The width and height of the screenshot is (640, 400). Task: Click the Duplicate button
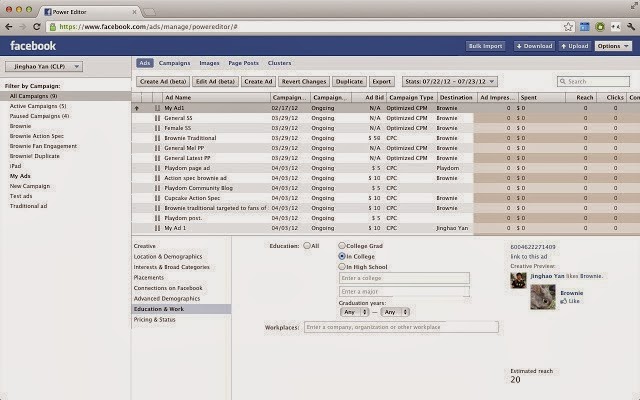tap(349, 82)
